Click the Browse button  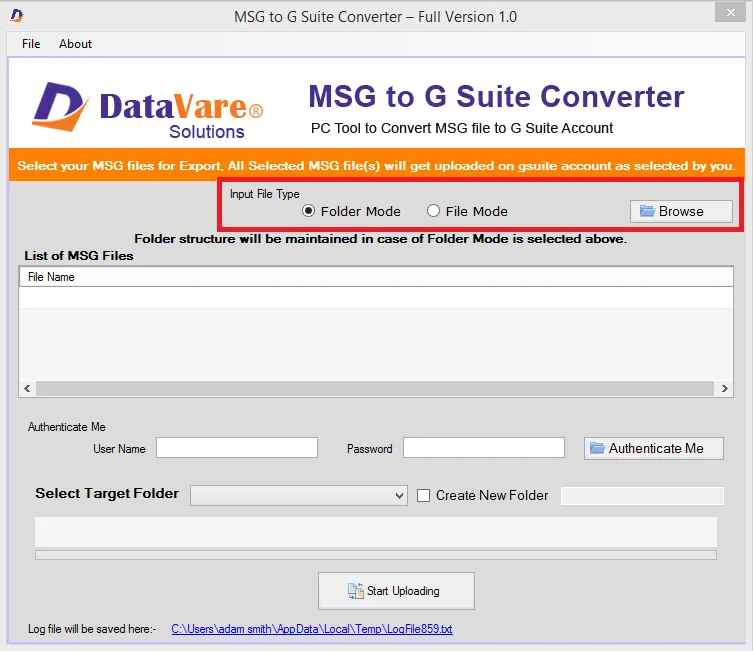click(681, 211)
